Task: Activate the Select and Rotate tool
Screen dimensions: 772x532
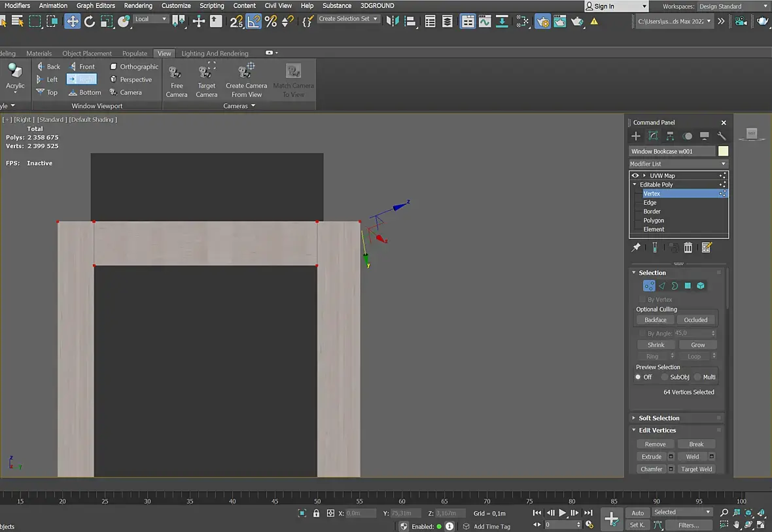Action: click(90, 22)
